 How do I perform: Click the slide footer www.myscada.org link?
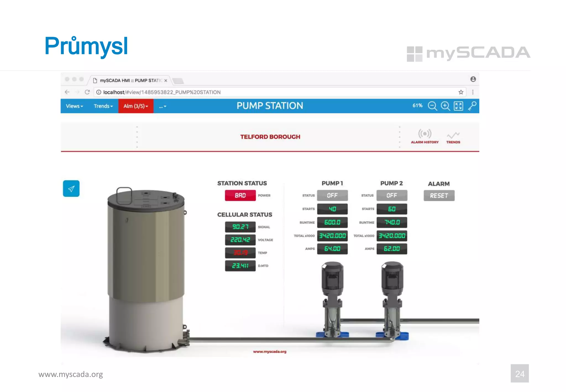[x=70, y=374]
